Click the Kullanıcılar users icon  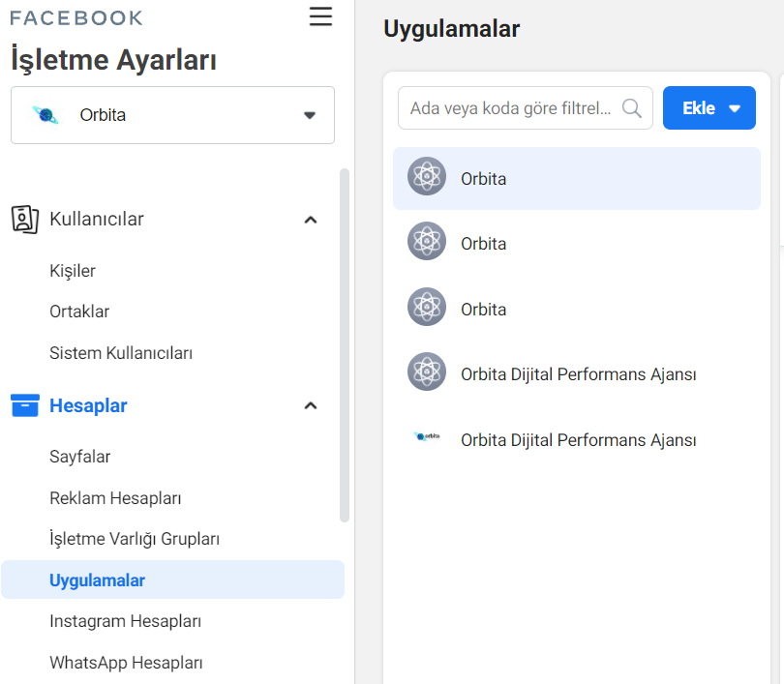coord(25,220)
